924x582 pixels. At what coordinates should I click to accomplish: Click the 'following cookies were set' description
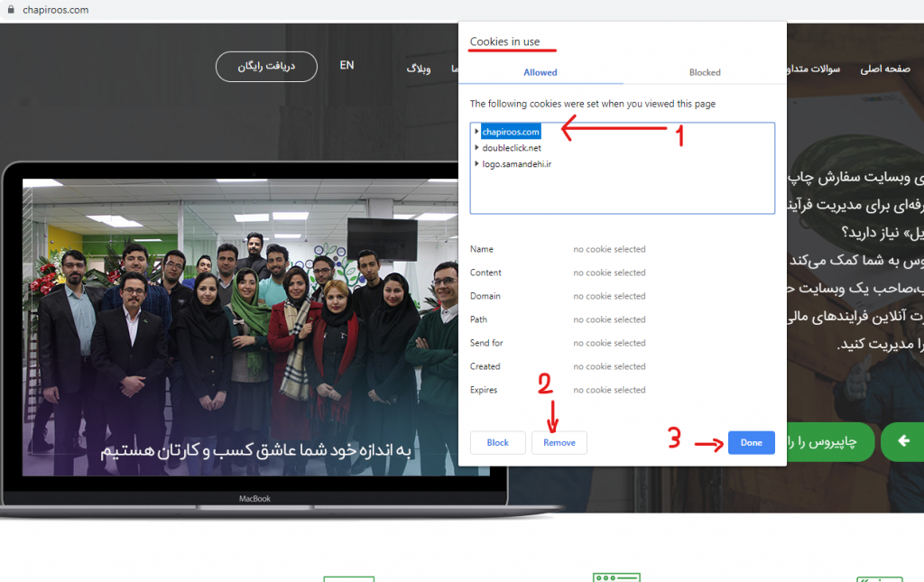(592, 104)
